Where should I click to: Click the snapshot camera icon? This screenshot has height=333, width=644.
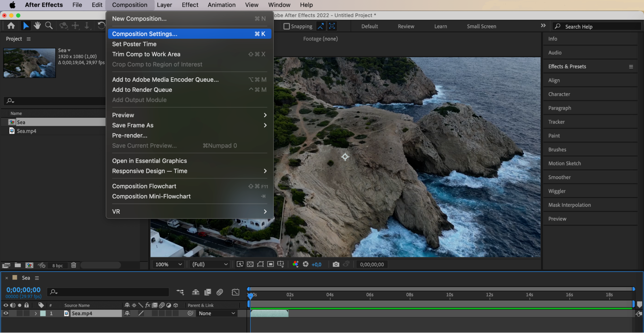336,264
